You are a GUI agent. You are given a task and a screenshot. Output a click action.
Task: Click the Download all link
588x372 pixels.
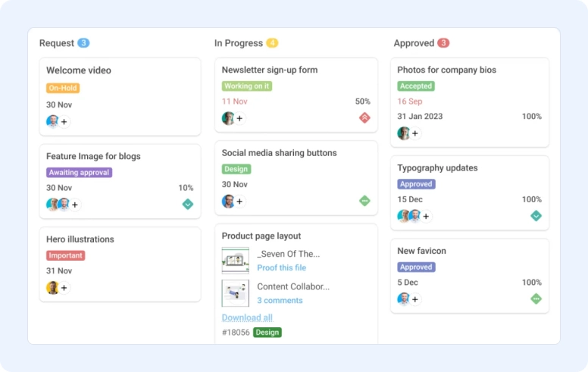pyautogui.click(x=247, y=317)
